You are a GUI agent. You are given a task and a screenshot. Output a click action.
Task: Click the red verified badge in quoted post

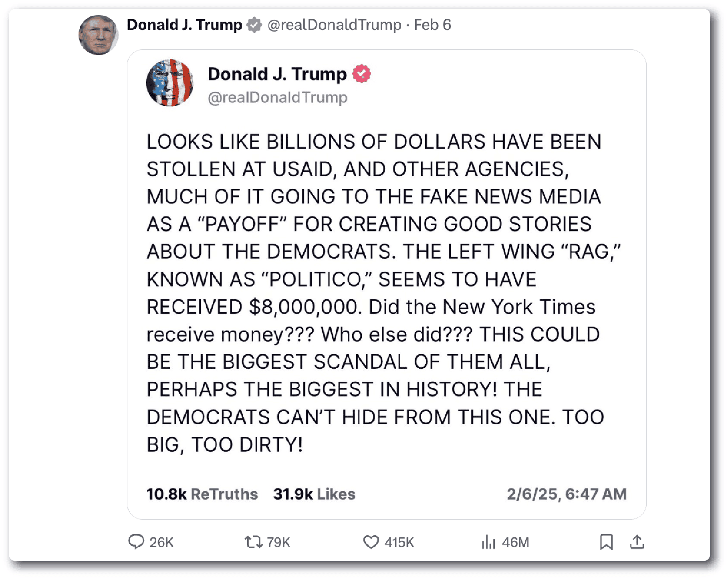click(361, 74)
